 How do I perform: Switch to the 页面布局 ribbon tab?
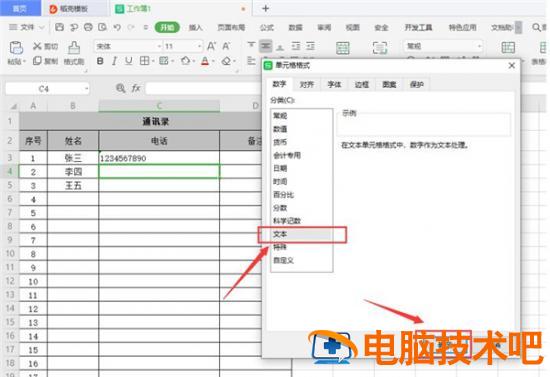pos(231,27)
